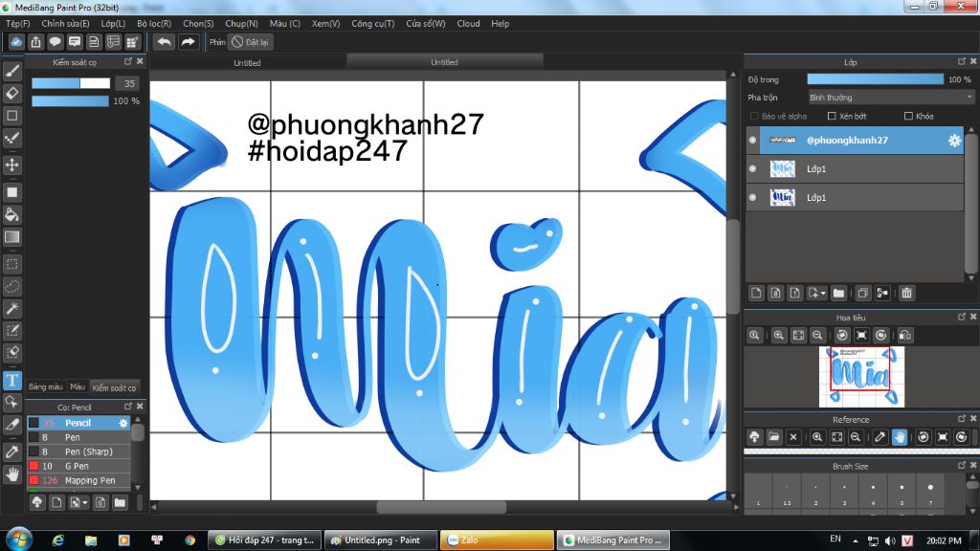The width and height of the screenshot is (980, 551).
Task: Expand add-brush dropdown in brush panel
Action: pyautogui.click(x=84, y=502)
